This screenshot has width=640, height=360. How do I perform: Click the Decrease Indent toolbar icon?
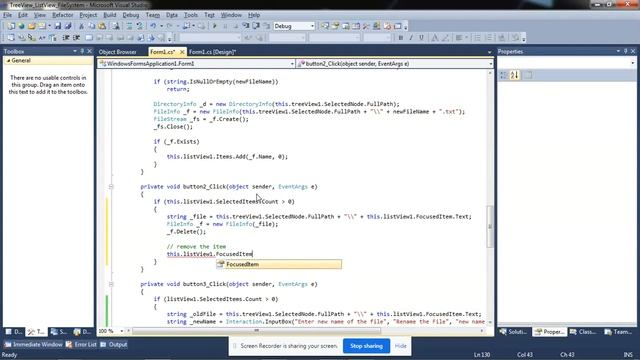coord(66,38)
